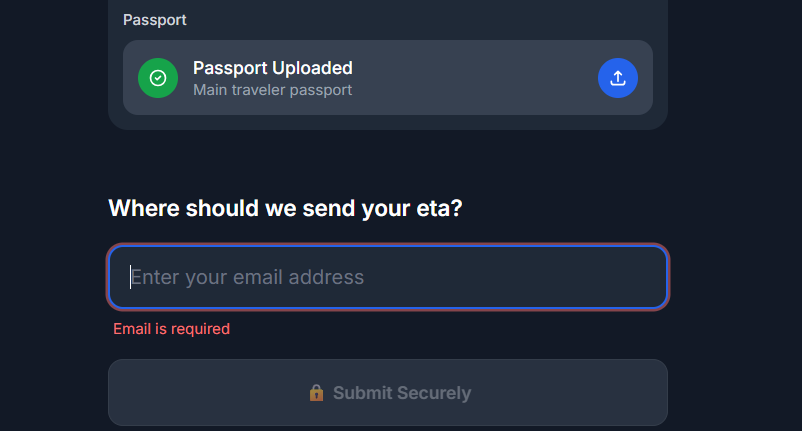Select the Main traveler passport subtitle
The width and height of the screenshot is (802, 431).
click(x=272, y=90)
